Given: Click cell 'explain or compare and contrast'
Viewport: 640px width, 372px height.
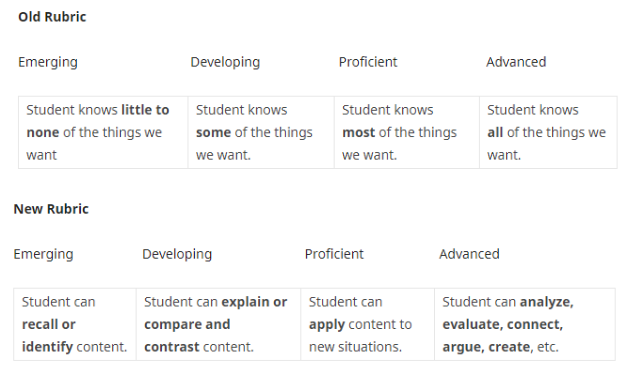Looking at the screenshot, I should [x=218, y=324].
